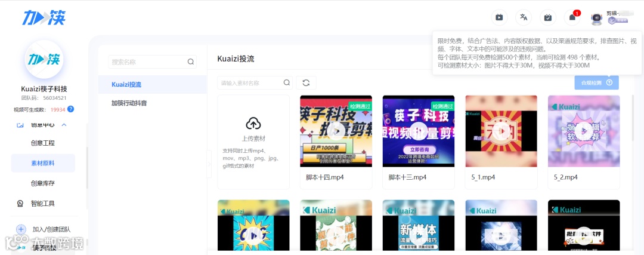This screenshot has width=644, height=255.
Task: Click the file name 脚本十三.mp4
Action: (407, 177)
